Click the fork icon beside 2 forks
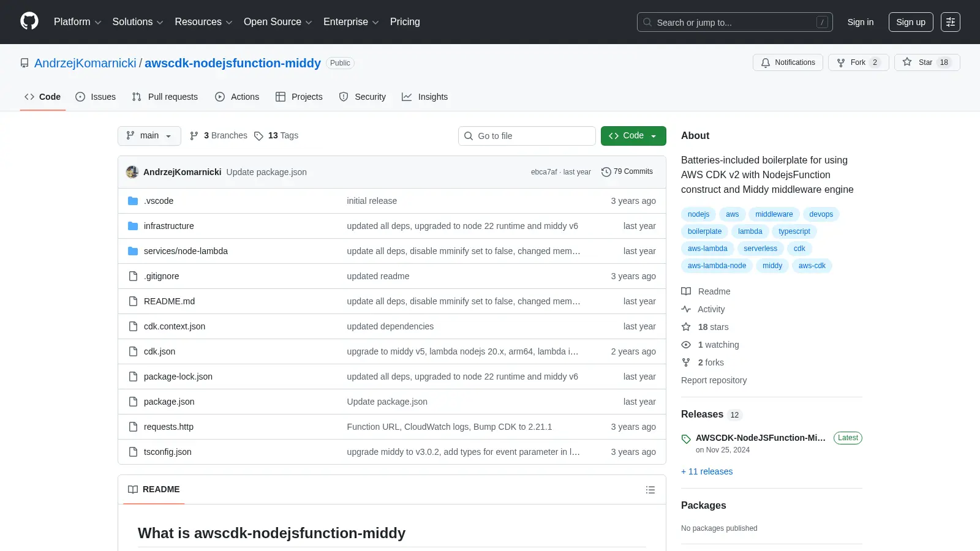Viewport: 980px width, 551px height. pyautogui.click(x=686, y=362)
